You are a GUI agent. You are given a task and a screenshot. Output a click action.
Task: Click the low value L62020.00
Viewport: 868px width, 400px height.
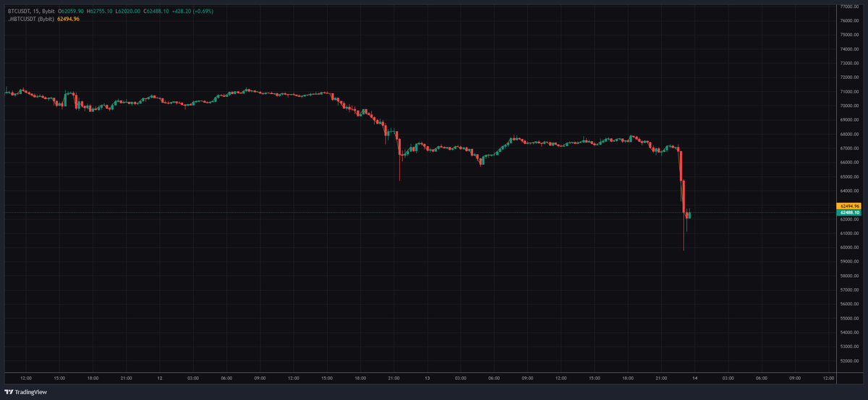[x=127, y=12]
